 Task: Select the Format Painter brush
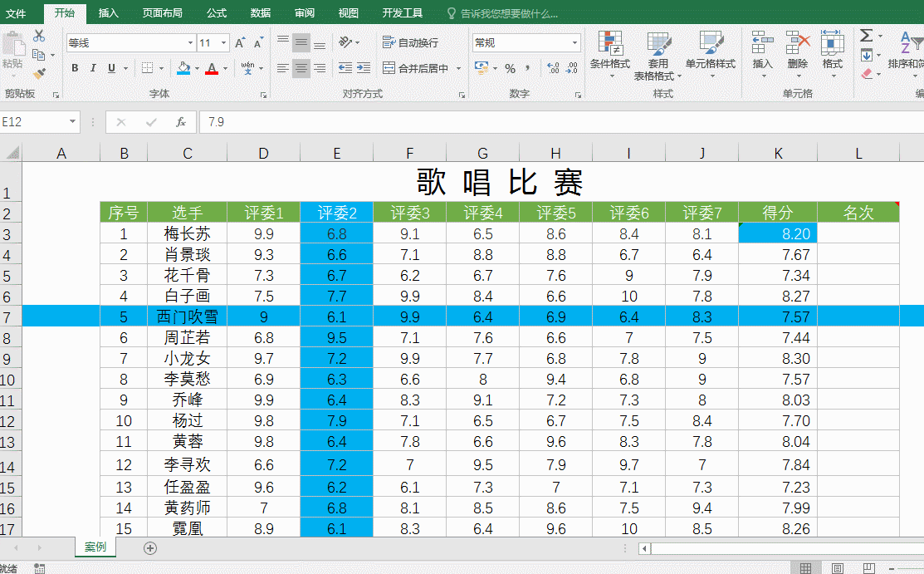pyautogui.click(x=39, y=74)
